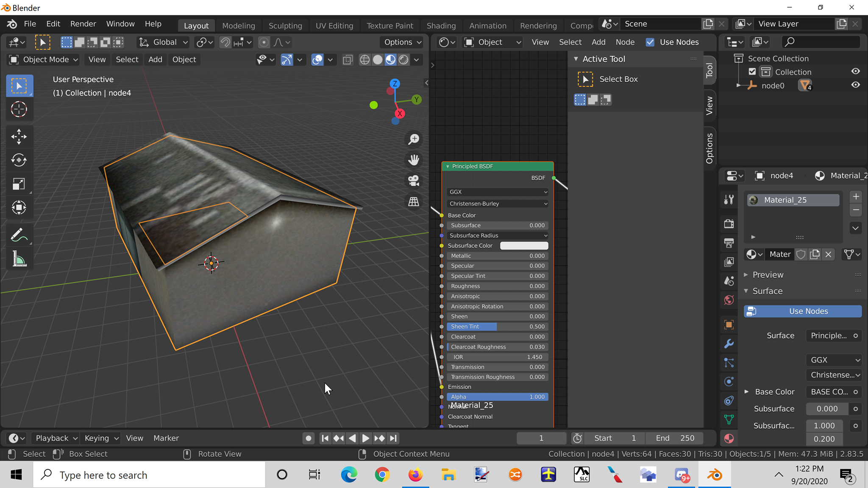Open the World properties tab
This screenshot has width=868, height=488.
tap(729, 300)
